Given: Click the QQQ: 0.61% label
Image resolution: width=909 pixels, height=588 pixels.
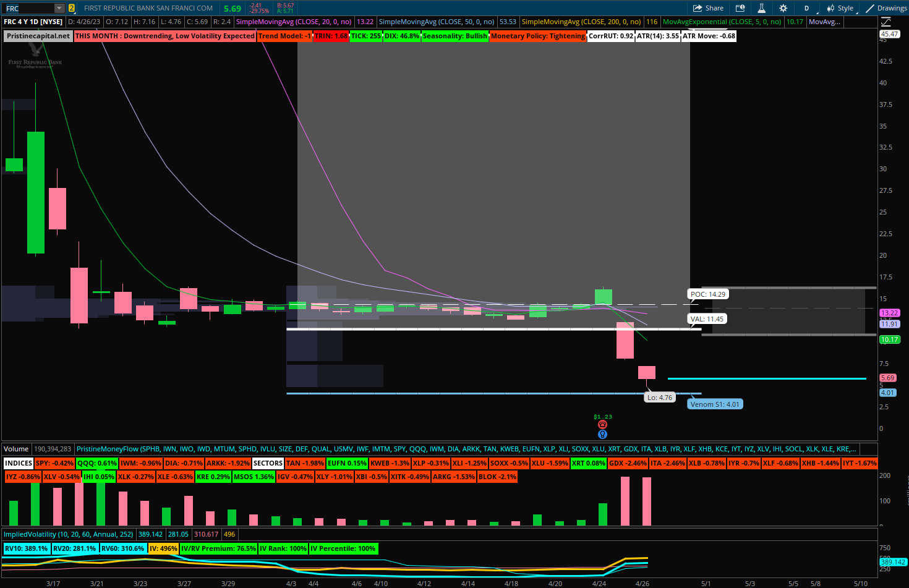Looking at the screenshot, I should point(97,463).
